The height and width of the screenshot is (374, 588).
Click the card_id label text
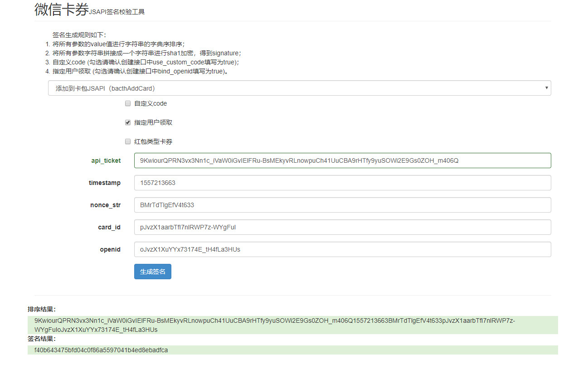[109, 227]
